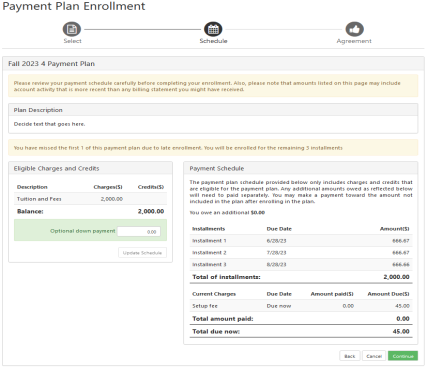
Task: Click the Plan Description header
Action: coord(38,110)
